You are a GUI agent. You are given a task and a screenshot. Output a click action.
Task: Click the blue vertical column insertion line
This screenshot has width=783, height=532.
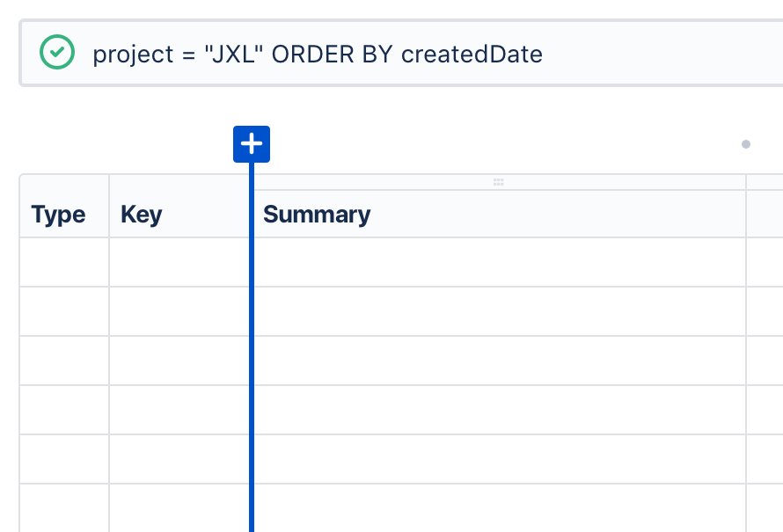[252, 347]
